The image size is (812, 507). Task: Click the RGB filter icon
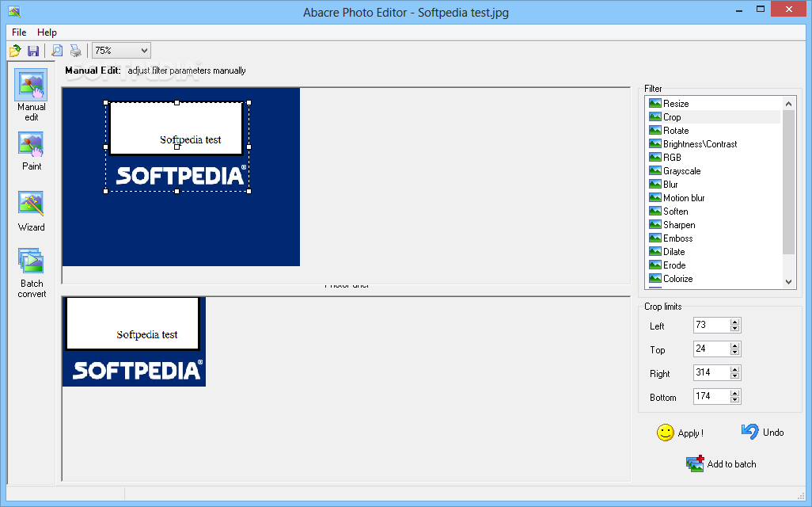(x=655, y=157)
